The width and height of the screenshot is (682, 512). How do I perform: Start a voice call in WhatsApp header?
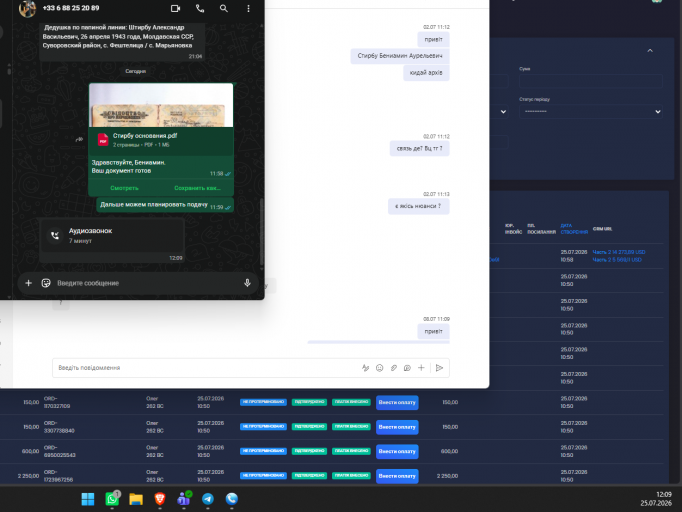click(x=200, y=8)
